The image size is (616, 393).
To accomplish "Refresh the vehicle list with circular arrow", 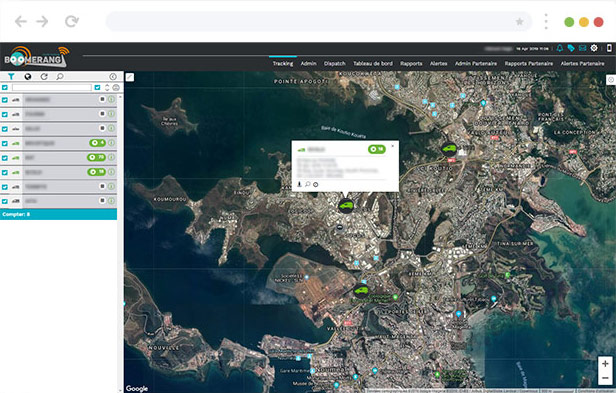I will [44, 76].
